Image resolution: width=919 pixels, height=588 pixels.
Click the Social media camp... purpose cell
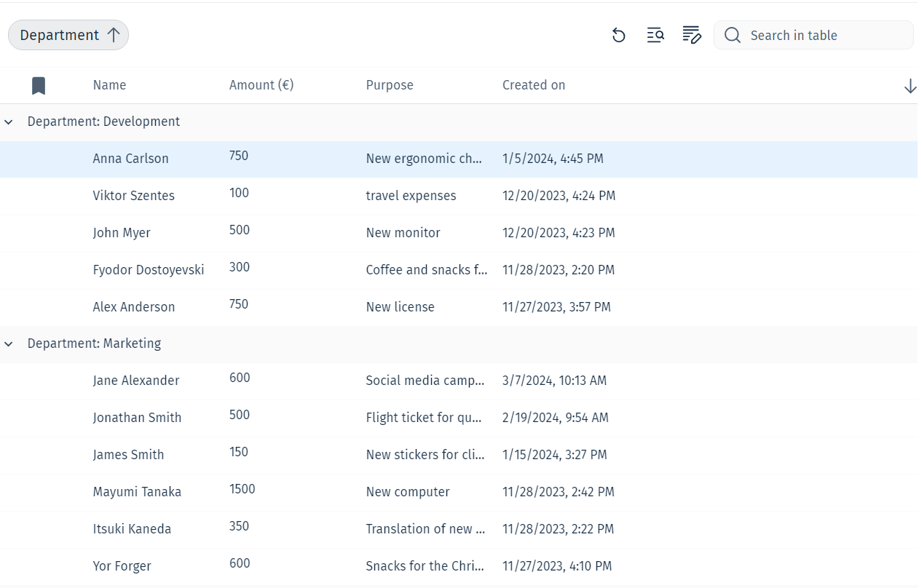425,381
